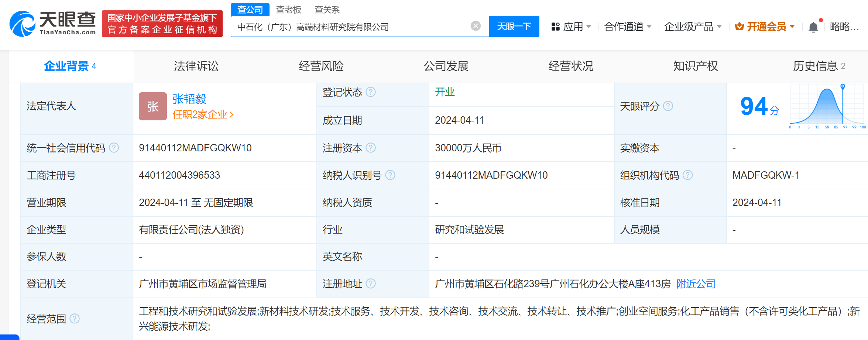Select the 查老板 search tab

[288, 10]
